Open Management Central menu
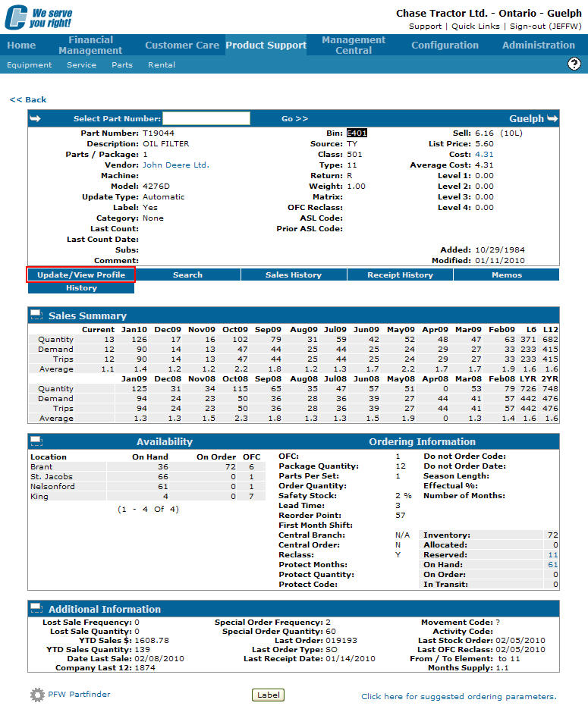Screen dimensions: 588x706 [354, 45]
